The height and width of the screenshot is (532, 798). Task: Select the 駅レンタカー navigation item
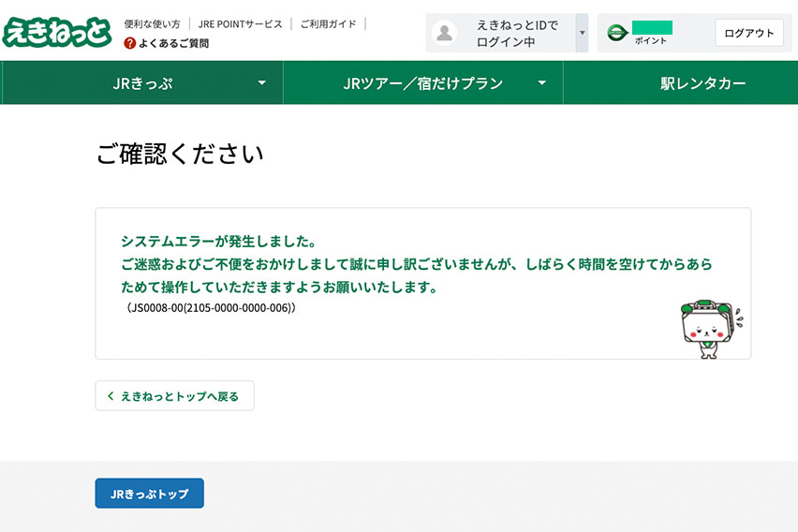(702, 83)
